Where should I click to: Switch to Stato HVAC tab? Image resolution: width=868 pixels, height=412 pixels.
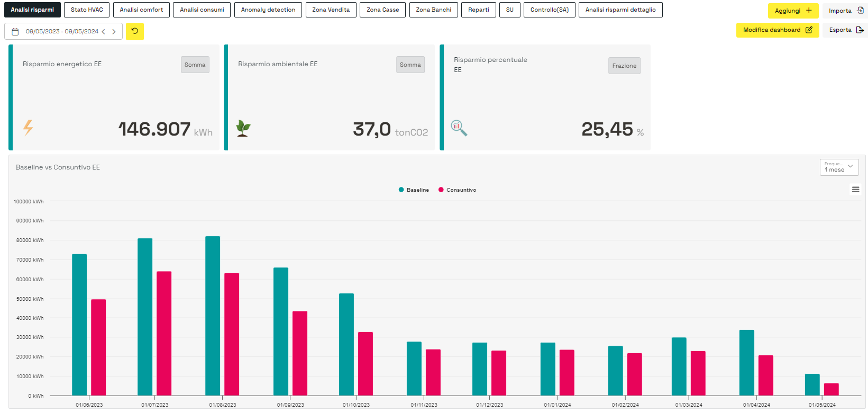pyautogui.click(x=87, y=10)
